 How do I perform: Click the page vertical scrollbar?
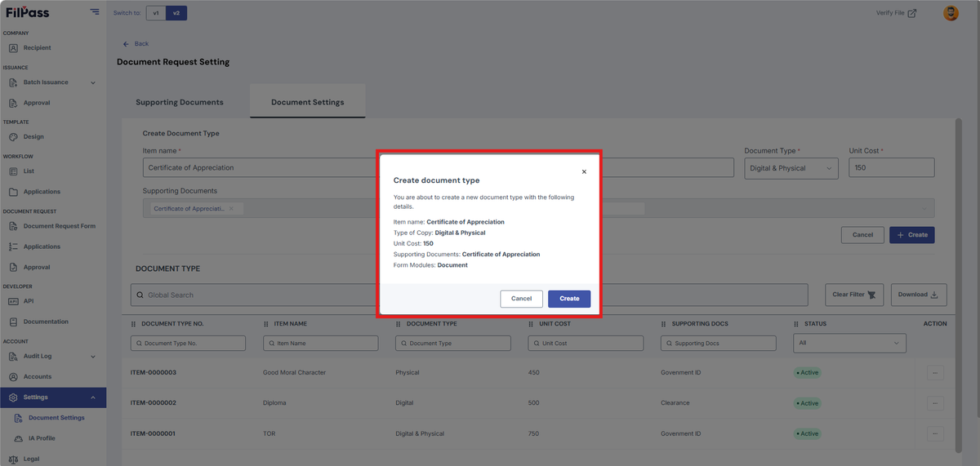point(959,286)
